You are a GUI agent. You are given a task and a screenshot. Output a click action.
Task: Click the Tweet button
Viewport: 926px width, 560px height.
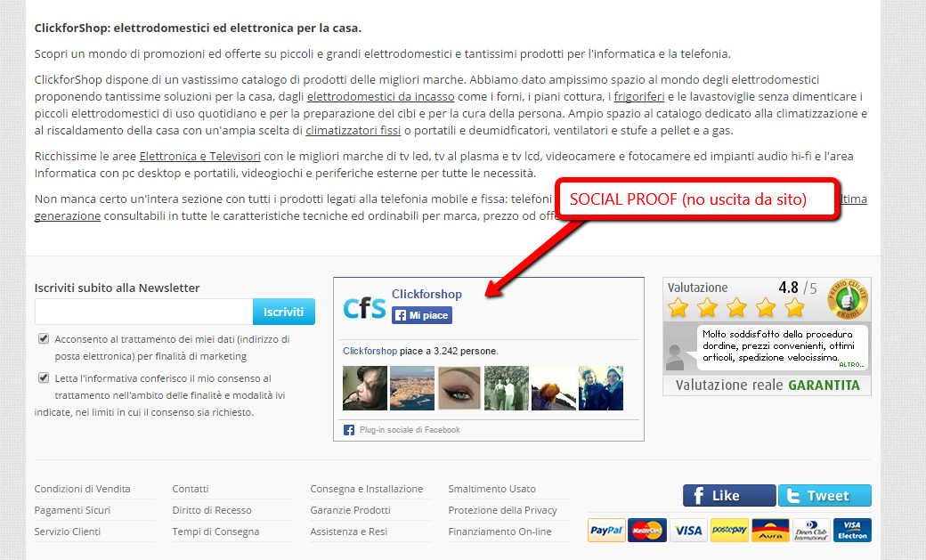pyautogui.click(x=824, y=496)
